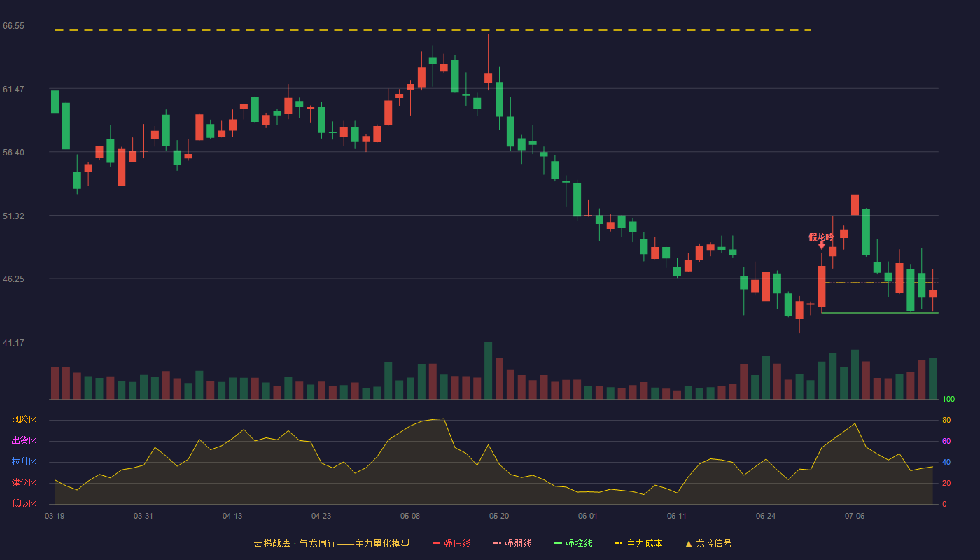This screenshot has height=560, width=980.
Task: Click the indicator scale value 60
Action: pyautogui.click(x=946, y=441)
